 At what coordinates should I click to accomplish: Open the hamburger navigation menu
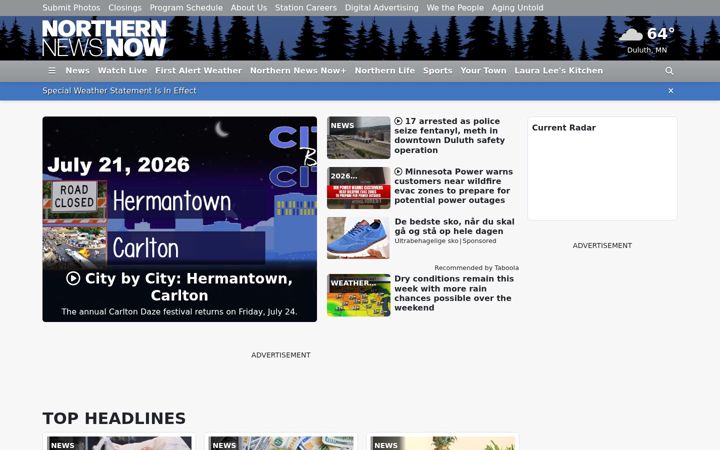click(x=52, y=71)
